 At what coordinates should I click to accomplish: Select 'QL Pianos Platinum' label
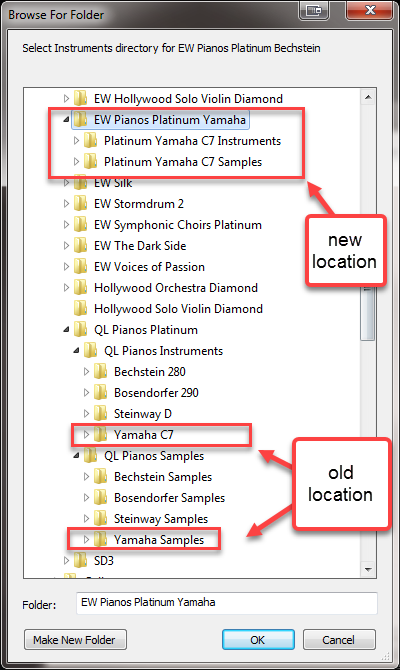[146, 330]
